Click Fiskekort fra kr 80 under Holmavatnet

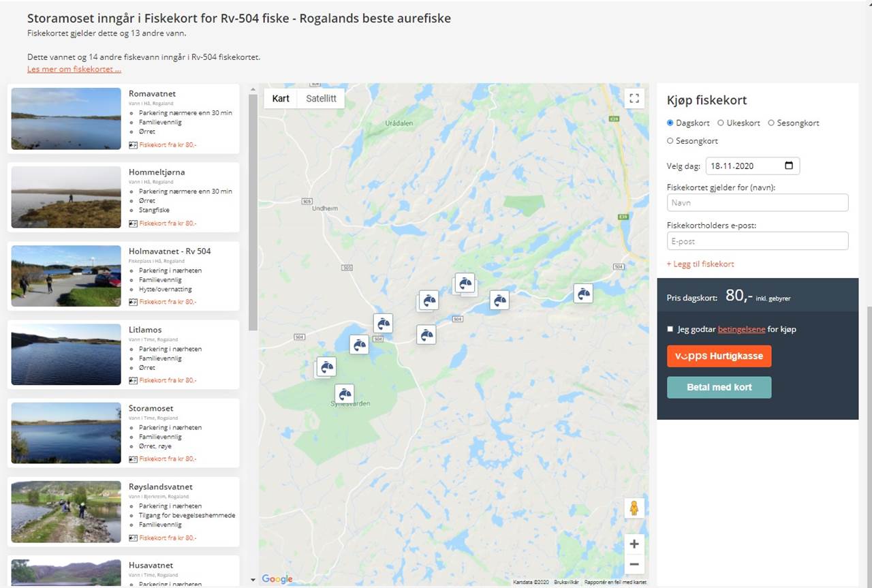click(x=168, y=302)
